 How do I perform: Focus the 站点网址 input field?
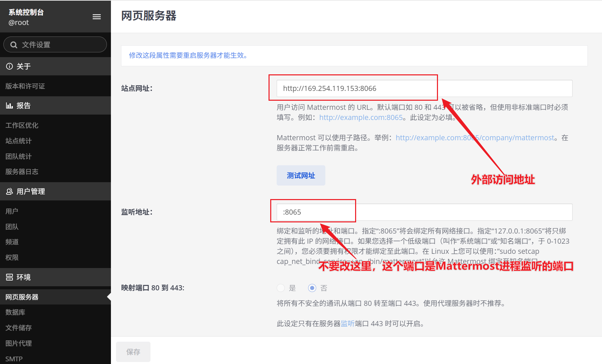424,89
